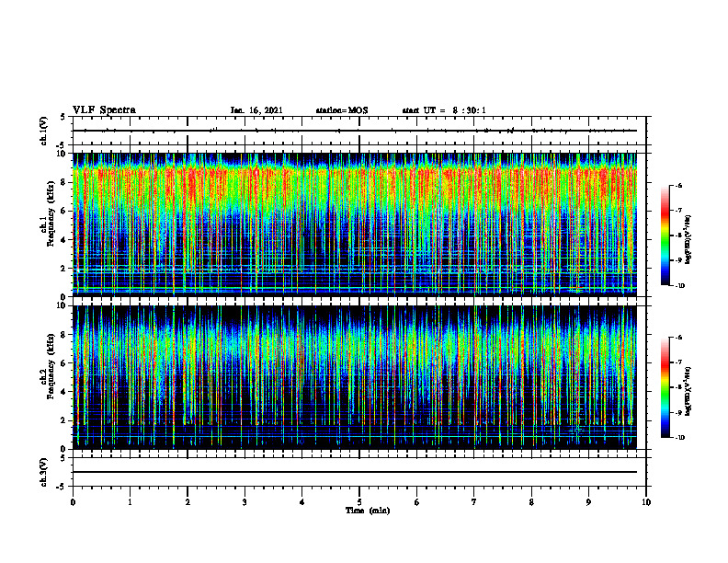Click time axis tick label "0"
The image size is (728, 563).
pos(73,502)
